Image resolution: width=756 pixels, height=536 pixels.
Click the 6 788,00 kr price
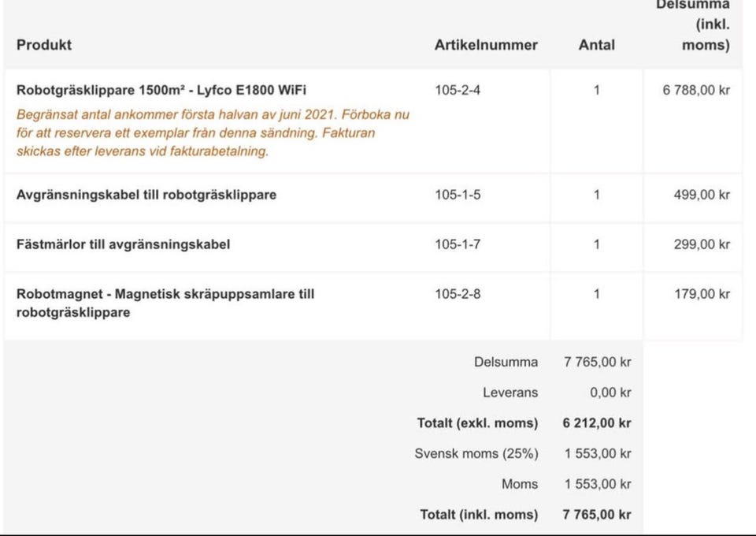[696, 90]
